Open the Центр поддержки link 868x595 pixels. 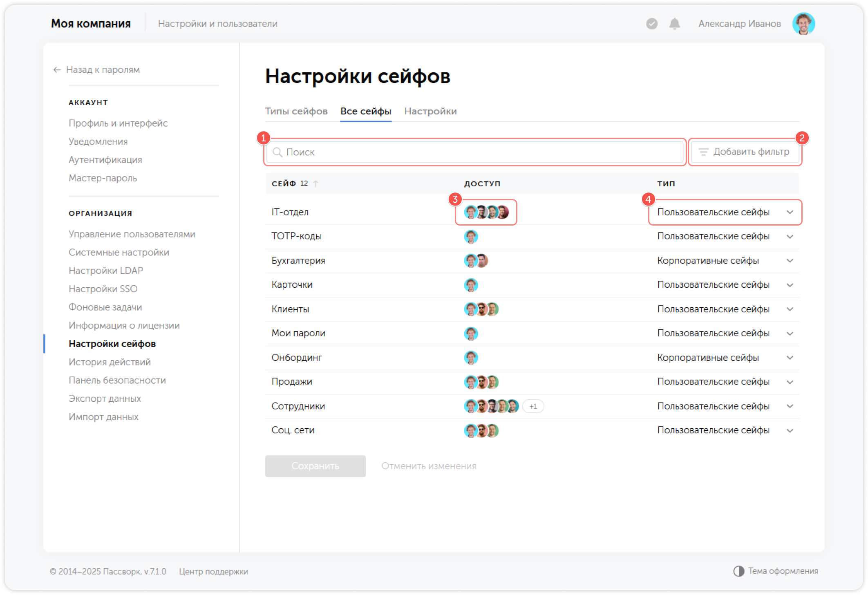pyautogui.click(x=213, y=571)
